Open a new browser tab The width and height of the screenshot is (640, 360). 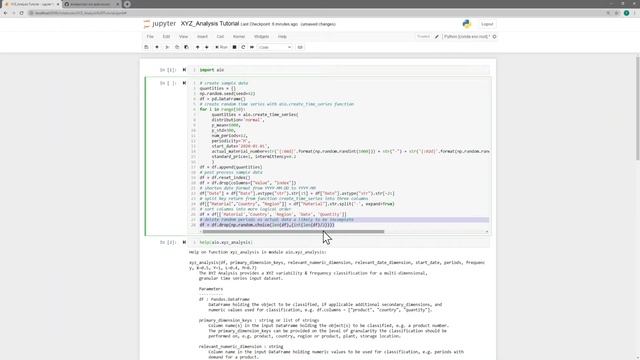[127, 4]
